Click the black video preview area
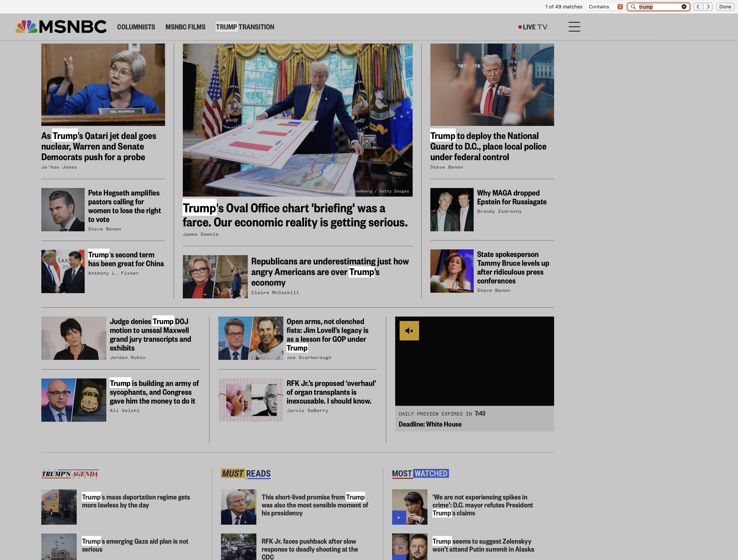This screenshot has height=560, width=738. tap(474, 361)
